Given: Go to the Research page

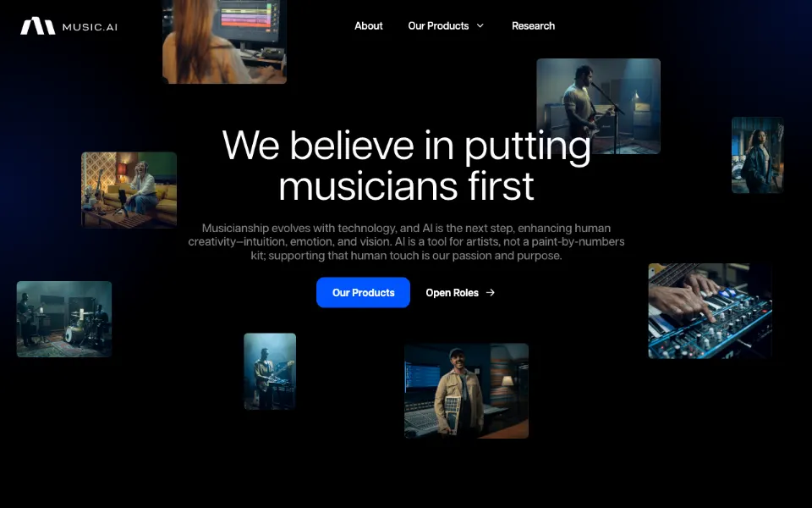Looking at the screenshot, I should tap(533, 26).
